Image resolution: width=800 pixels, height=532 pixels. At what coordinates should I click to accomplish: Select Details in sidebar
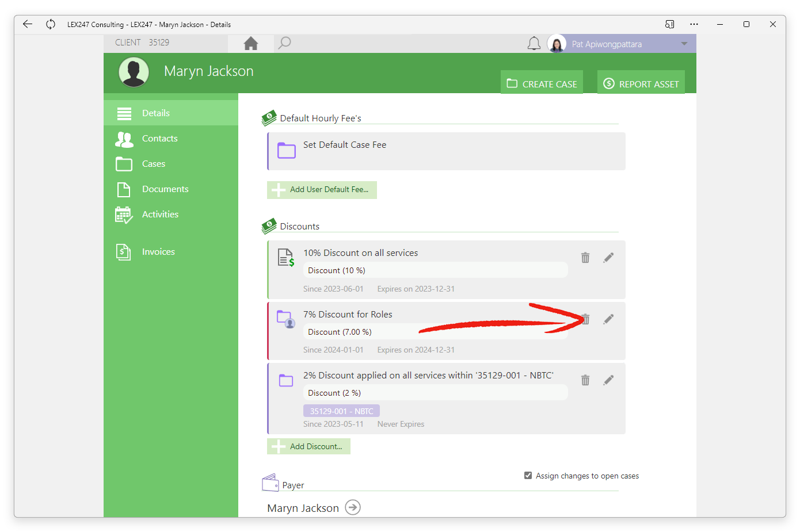(x=171, y=113)
